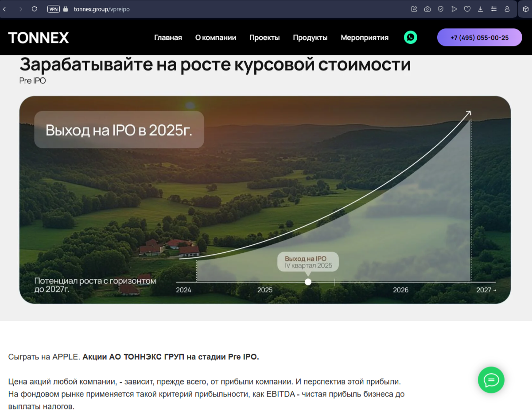Take a snapshot with the camera icon
The image size is (532, 413).
click(427, 9)
